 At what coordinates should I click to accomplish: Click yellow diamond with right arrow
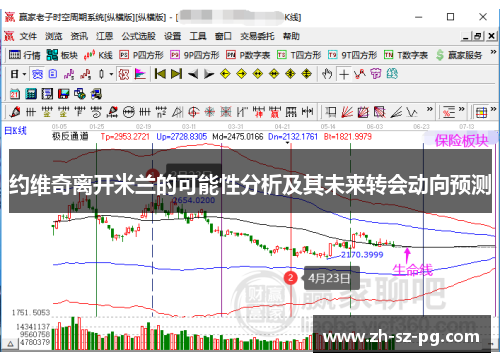click(242, 74)
